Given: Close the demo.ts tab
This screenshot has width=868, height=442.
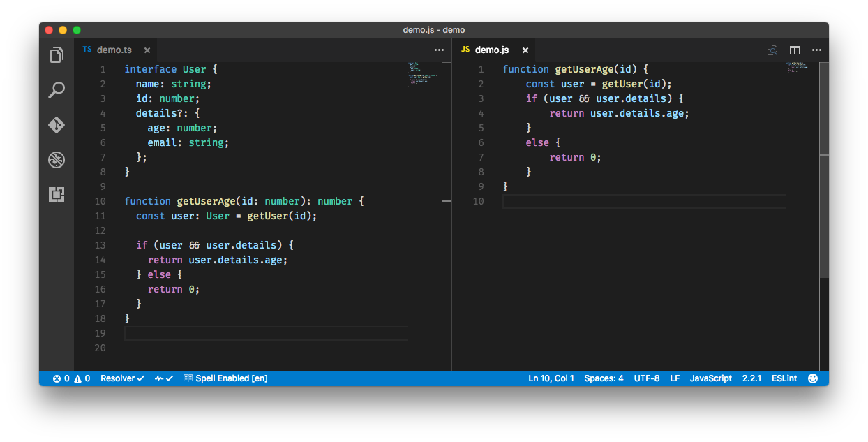Looking at the screenshot, I should tap(147, 50).
